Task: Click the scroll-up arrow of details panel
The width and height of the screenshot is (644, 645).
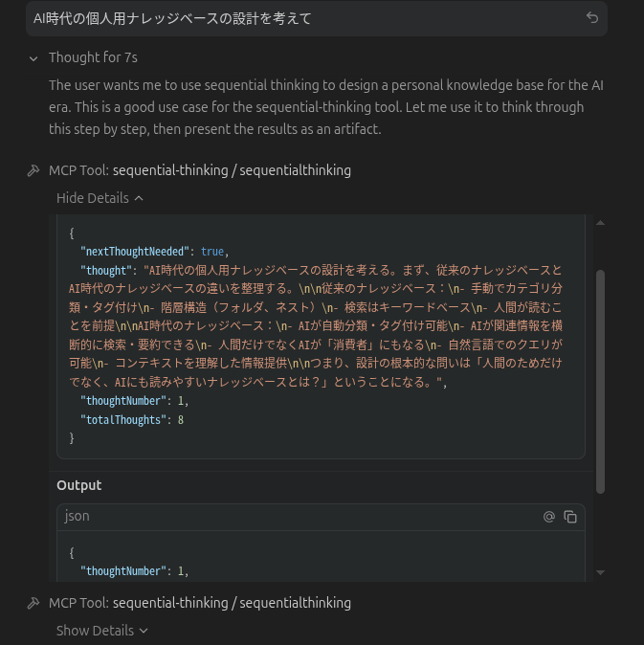Action: tap(600, 223)
